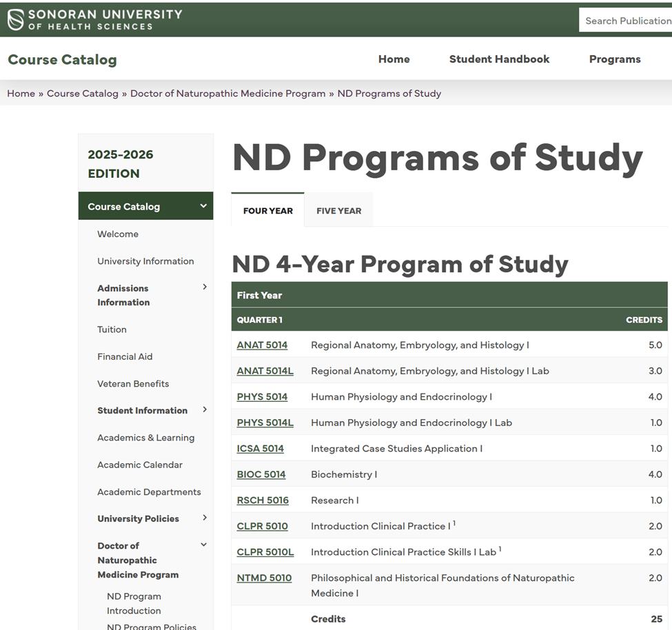Select the FOUR YEAR tab
Viewport: 672px width, 630px height.
268,210
